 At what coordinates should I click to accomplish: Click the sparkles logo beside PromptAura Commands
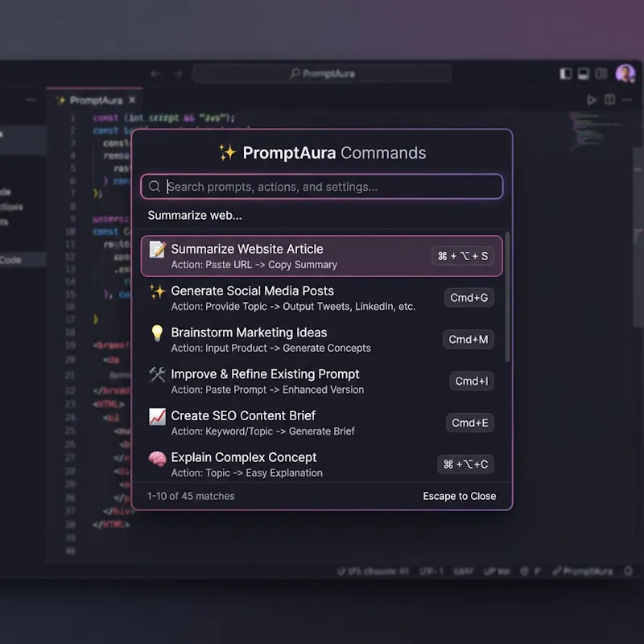(227, 152)
